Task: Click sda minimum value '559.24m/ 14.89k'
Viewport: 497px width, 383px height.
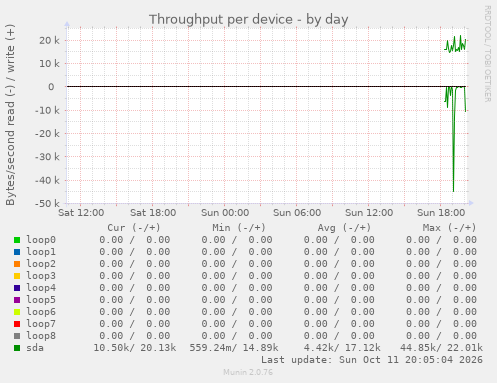Action: click(x=234, y=348)
